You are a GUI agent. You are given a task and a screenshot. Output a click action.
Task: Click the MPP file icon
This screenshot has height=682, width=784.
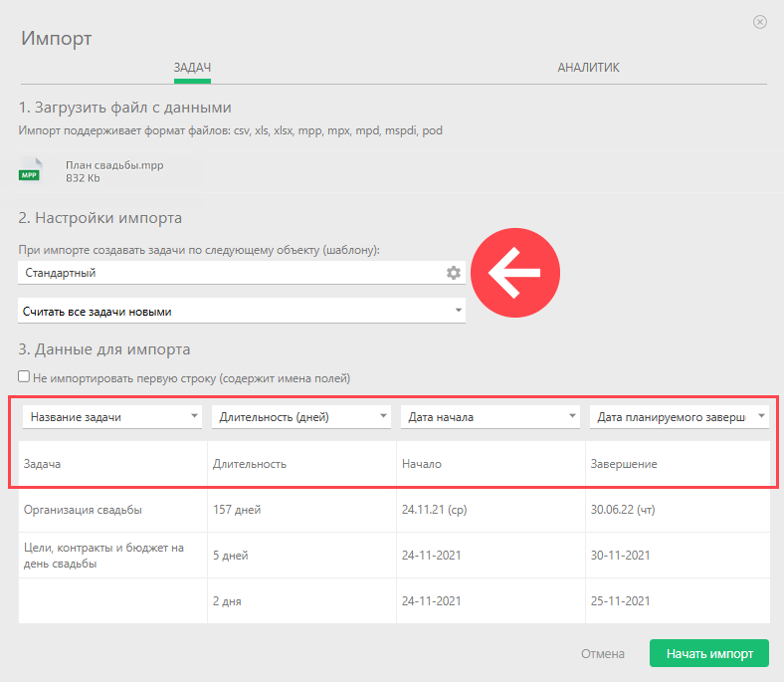pyautogui.click(x=31, y=171)
